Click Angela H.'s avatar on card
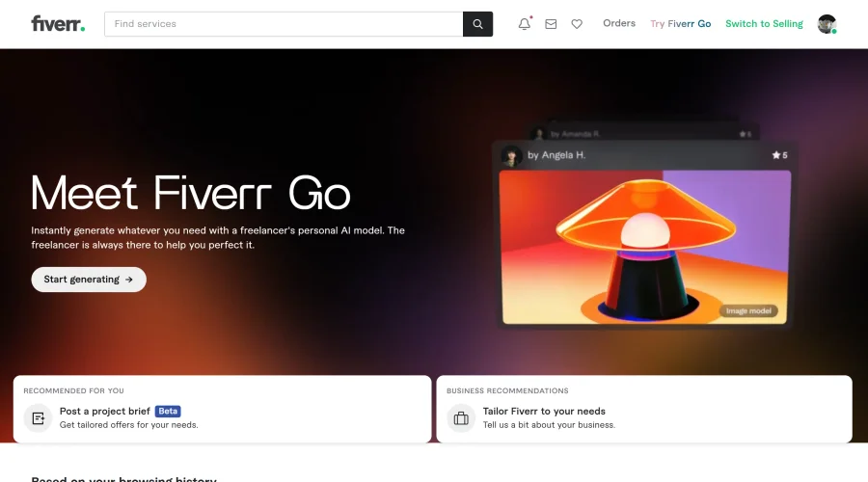This screenshot has width=868, height=482. (511, 155)
